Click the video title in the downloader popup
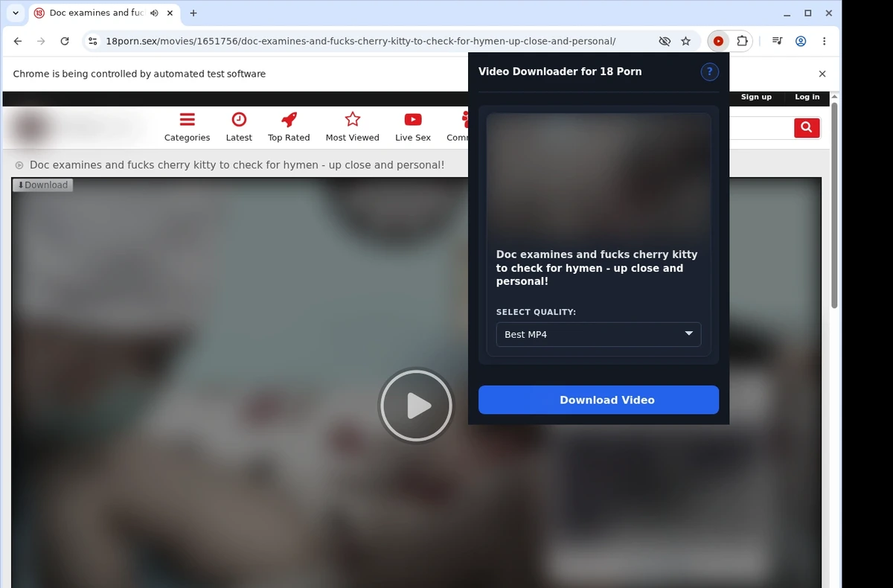The width and height of the screenshot is (893, 588). point(597,268)
